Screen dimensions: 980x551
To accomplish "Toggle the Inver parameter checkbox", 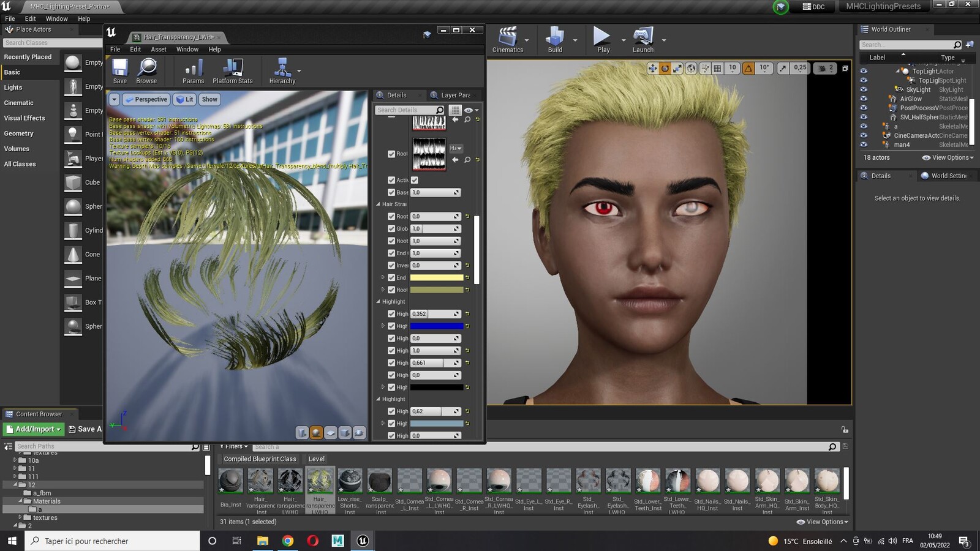I will 391,266.
